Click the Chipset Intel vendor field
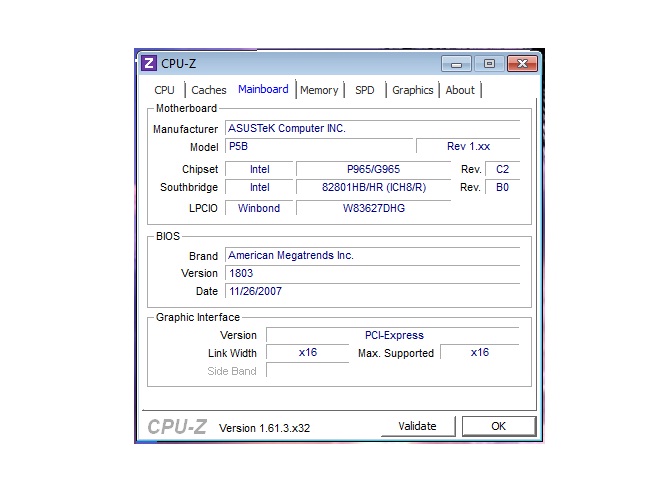The height and width of the screenshot is (490, 667). 259,169
